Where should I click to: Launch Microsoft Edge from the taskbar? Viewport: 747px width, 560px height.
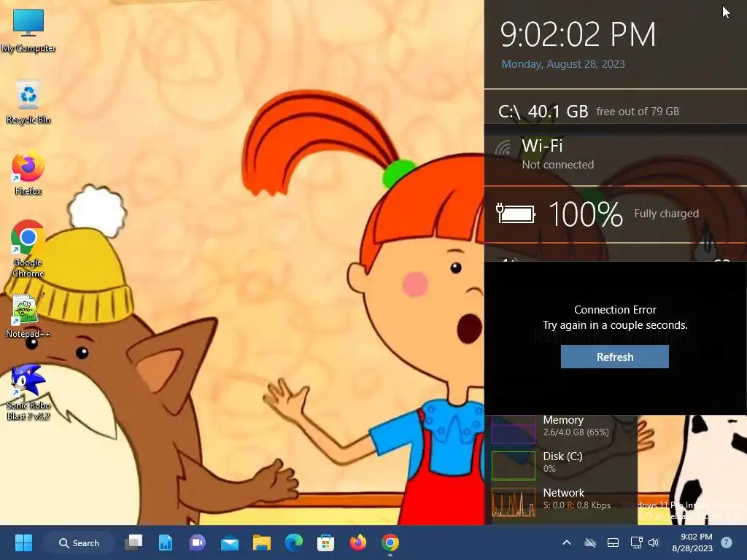point(293,542)
